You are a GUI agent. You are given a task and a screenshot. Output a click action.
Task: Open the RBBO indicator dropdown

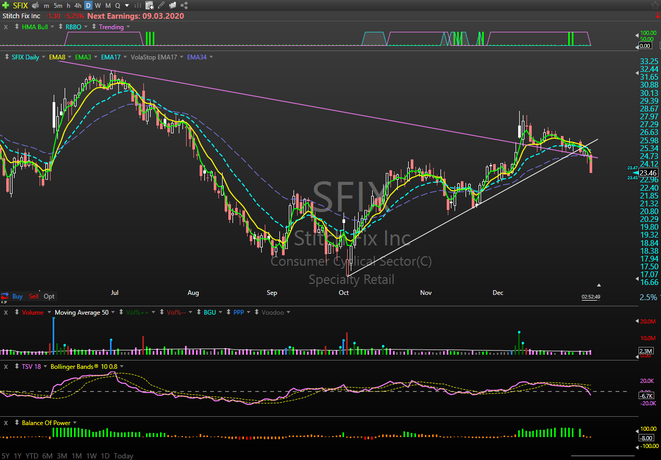(86, 27)
